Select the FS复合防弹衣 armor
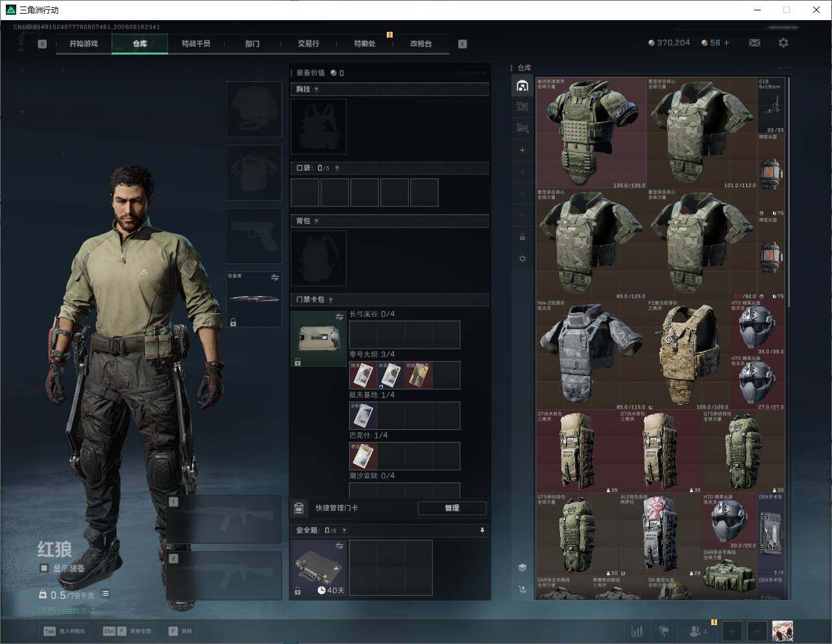Screen dimensions: 832x644 pos(689,354)
